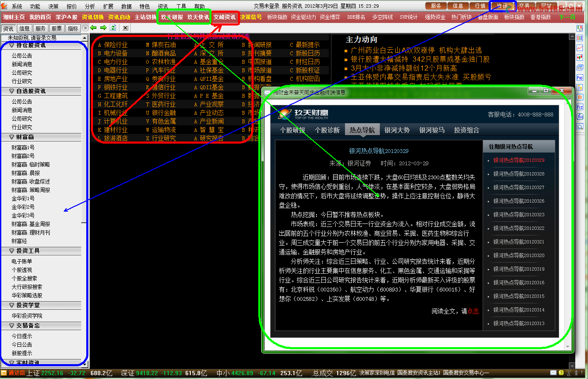Select the 文峰资讯 toolbar tab

click(224, 17)
